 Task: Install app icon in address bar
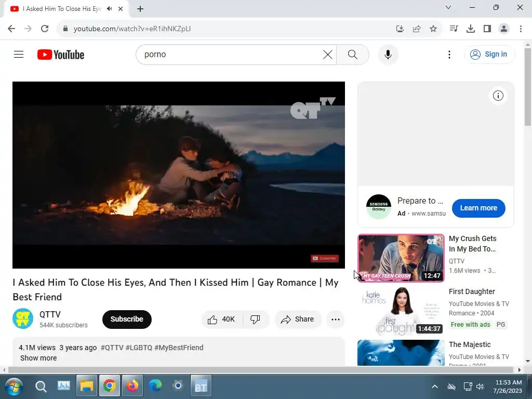click(x=400, y=29)
